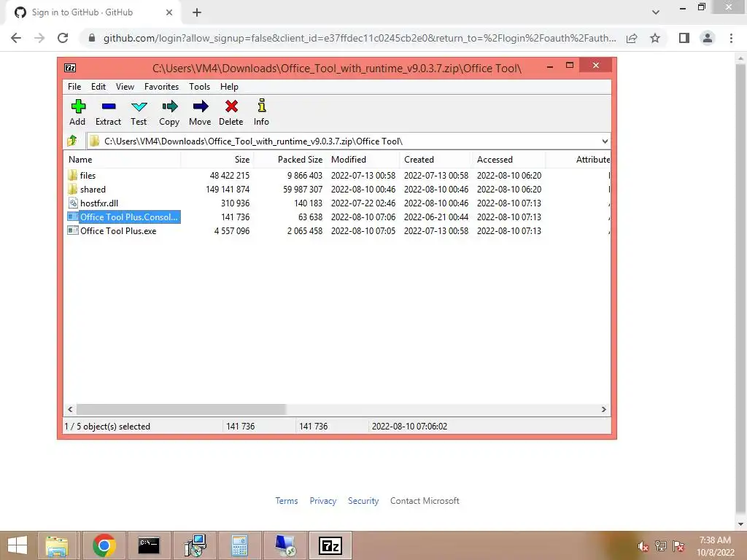Click the Chrome address bar URL
Image resolution: width=747 pixels, height=560 pixels.
point(360,38)
